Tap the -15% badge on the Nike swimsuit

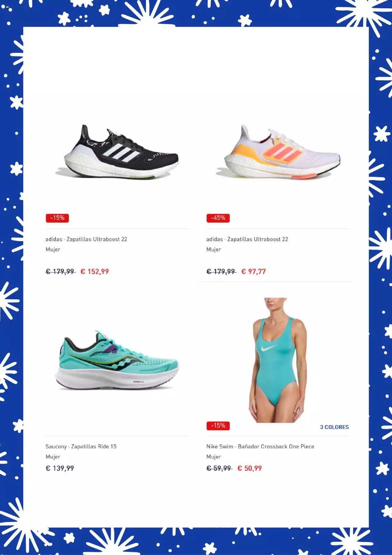point(218,426)
